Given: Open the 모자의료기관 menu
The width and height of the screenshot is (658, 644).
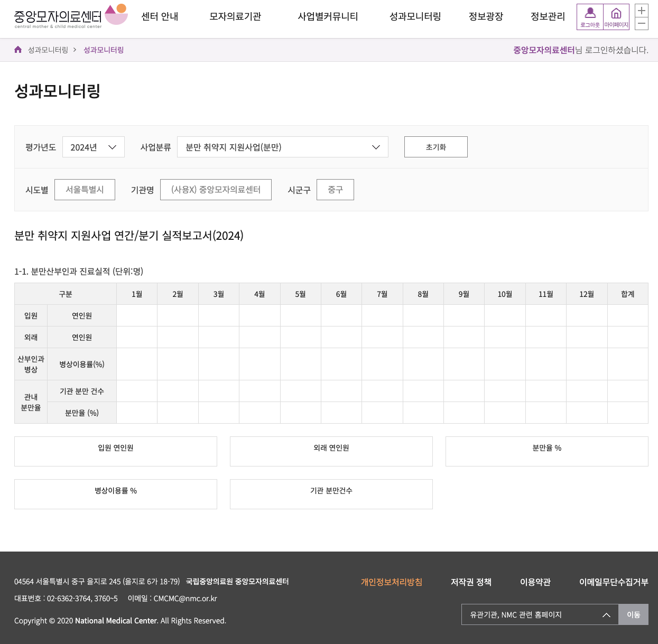Looking at the screenshot, I should tap(235, 16).
